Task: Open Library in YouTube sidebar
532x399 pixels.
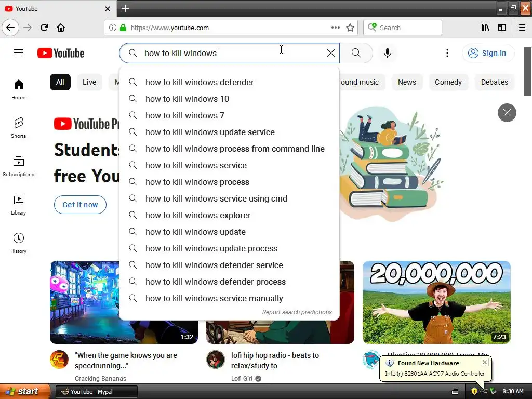Action: point(18,205)
